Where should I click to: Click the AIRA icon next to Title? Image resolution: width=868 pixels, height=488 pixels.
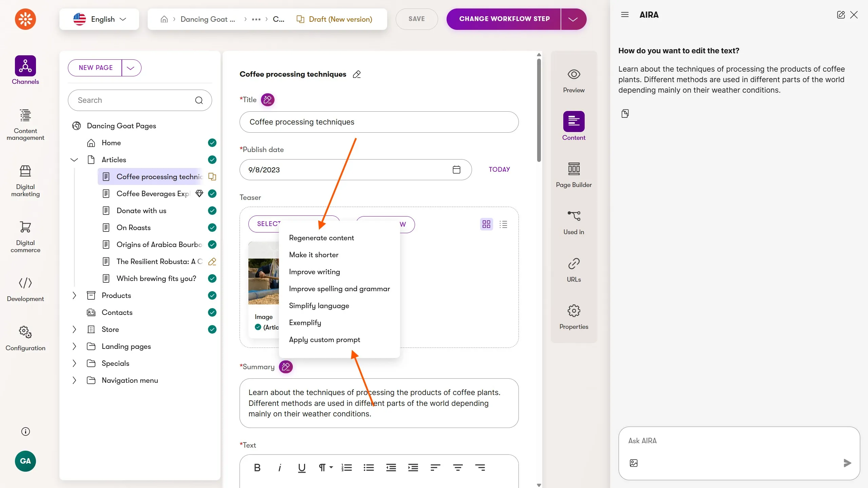[x=267, y=100]
